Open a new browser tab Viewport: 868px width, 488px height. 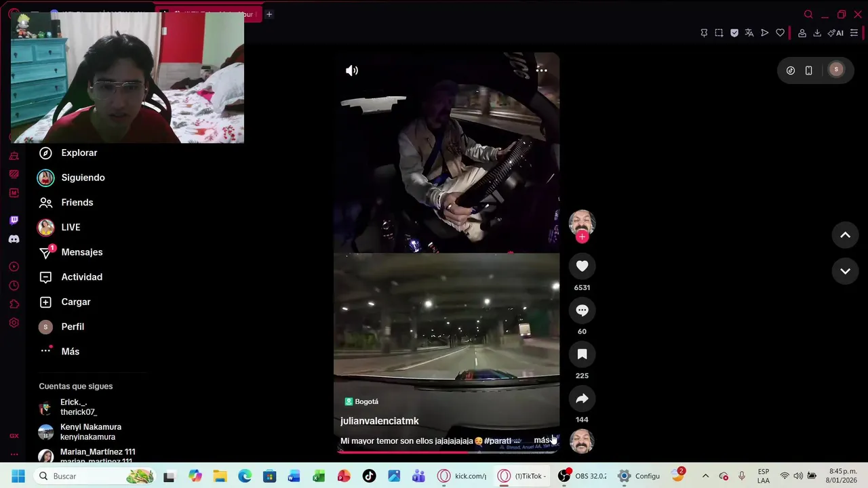pos(269,14)
